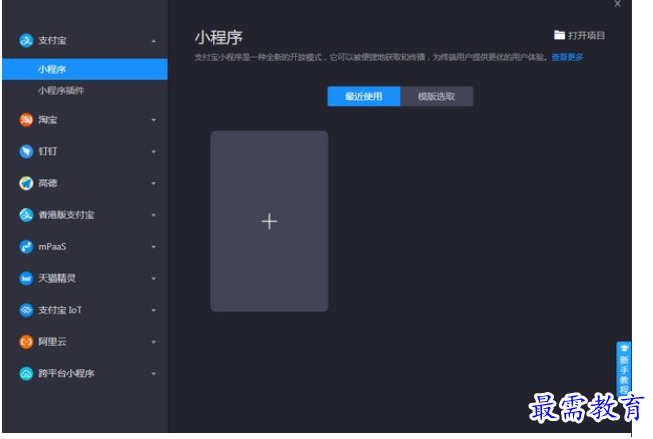Expand the 钉钉 section arrow
653x439 pixels.
click(154, 152)
